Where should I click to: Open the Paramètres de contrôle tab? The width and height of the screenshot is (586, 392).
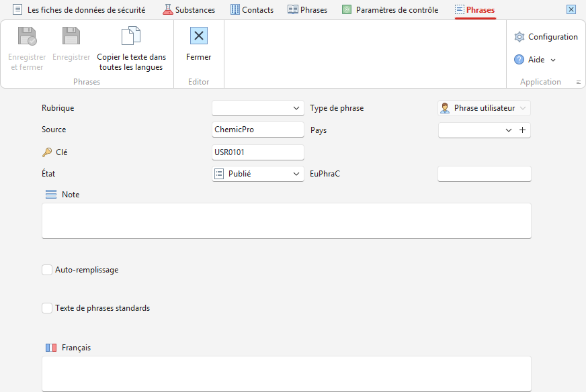click(x=390, y=9)
